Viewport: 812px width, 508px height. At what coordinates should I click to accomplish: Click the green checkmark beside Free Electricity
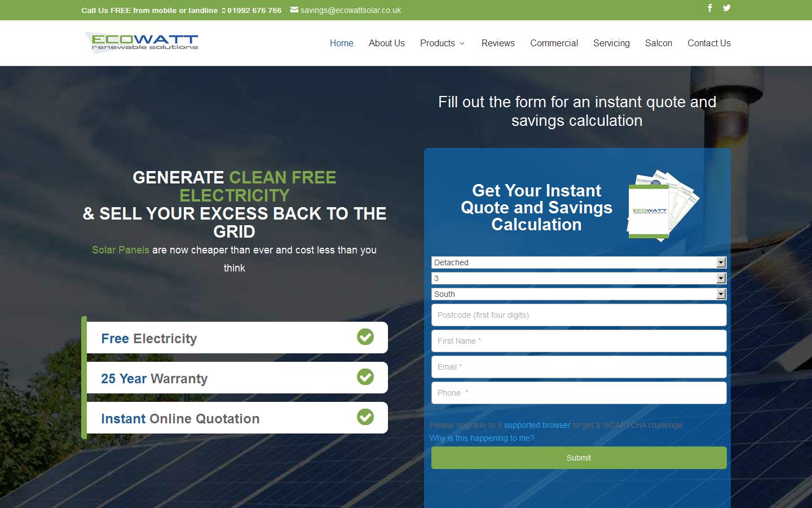pyautogui.click(x=365, y=337)
